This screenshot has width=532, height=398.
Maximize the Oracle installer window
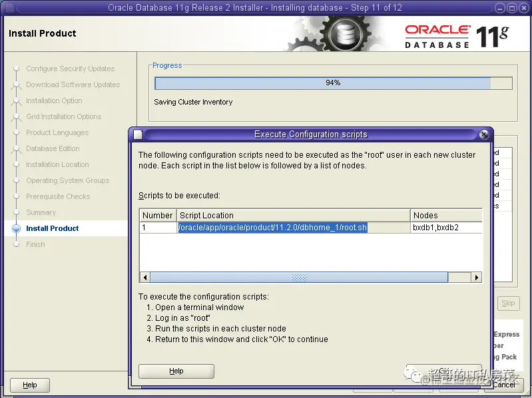(511, 7)
